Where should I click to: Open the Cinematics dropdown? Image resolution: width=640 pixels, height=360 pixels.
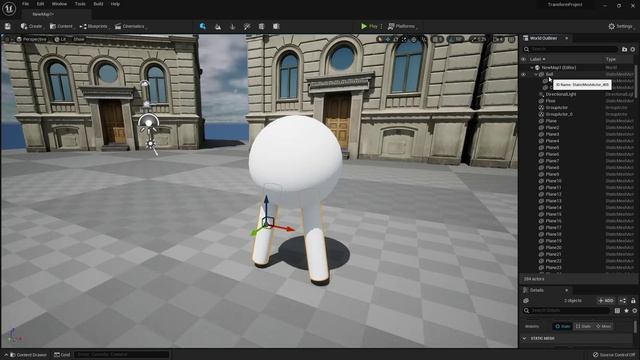pos(130,26)
